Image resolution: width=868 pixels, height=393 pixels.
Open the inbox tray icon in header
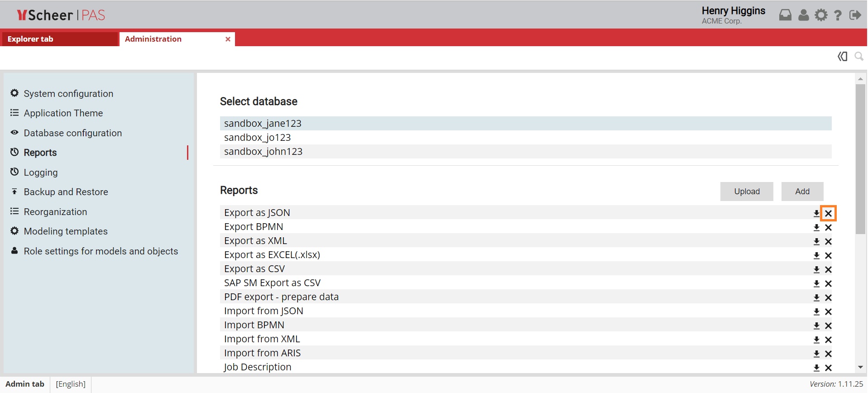[x=785, y=15]
